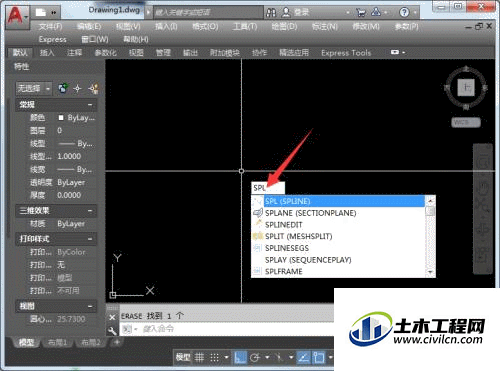
Task: Switch to the 附加模块 ribbon tab
Action: point(225,53)
